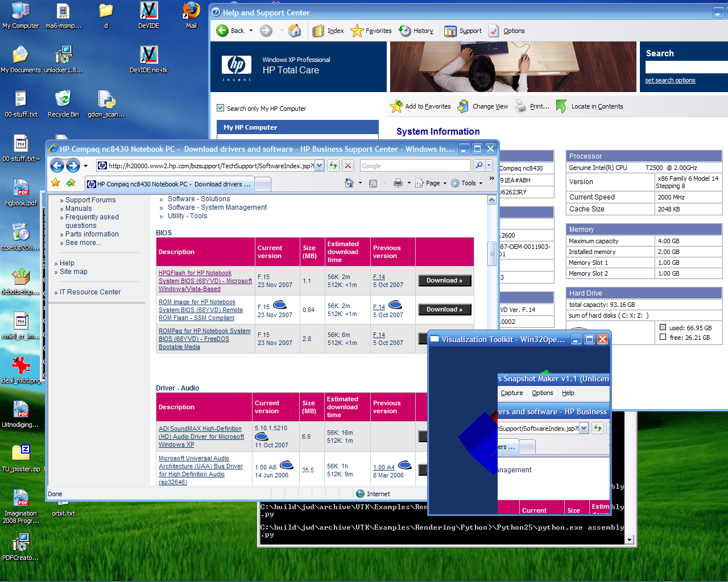Click the IE search magnifier button
This screenshot has width=728, height=582.
[x=479, y=165]
